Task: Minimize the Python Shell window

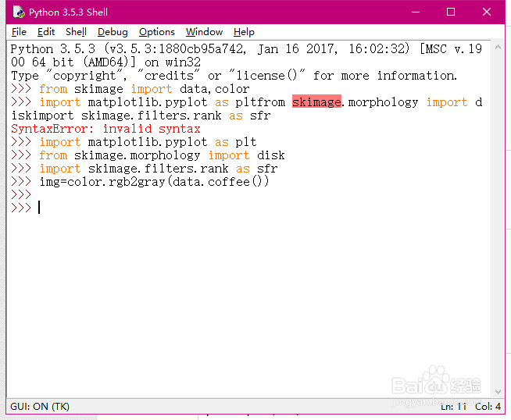Action: point(416,12)
